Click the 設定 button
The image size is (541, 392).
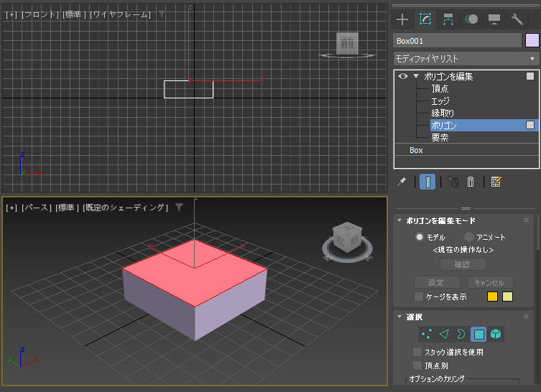tap(437, 282)
